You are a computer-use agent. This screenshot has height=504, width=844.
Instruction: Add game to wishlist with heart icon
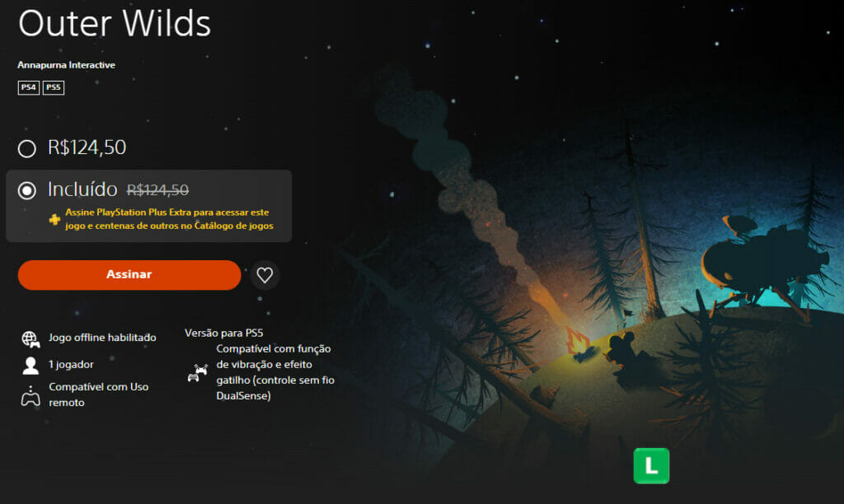265,275
